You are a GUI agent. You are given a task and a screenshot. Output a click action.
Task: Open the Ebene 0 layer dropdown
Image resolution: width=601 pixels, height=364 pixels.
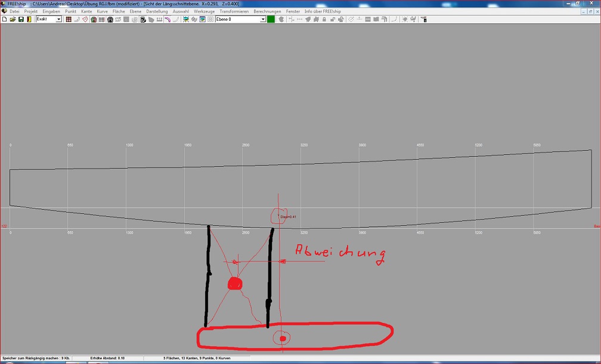click(263, 20)
